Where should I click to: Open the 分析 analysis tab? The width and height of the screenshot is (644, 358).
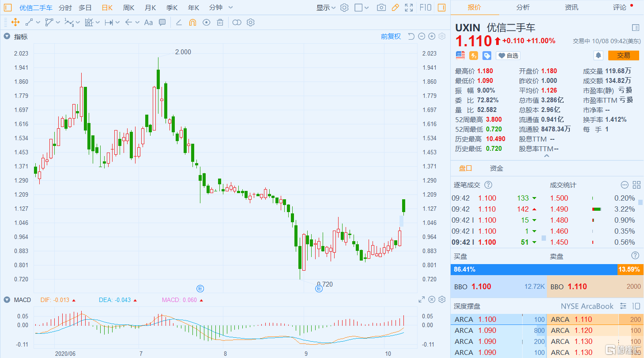(x=523, y=7)
